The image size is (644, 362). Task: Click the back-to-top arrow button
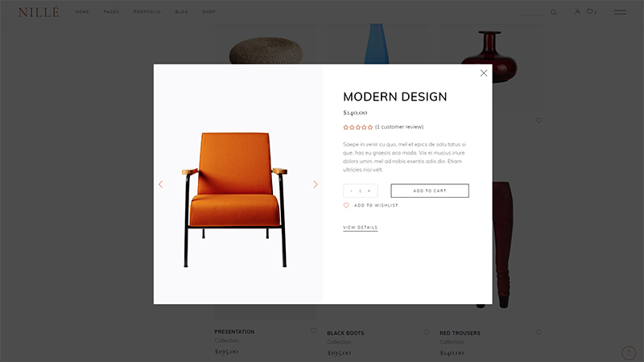[629, 353]
